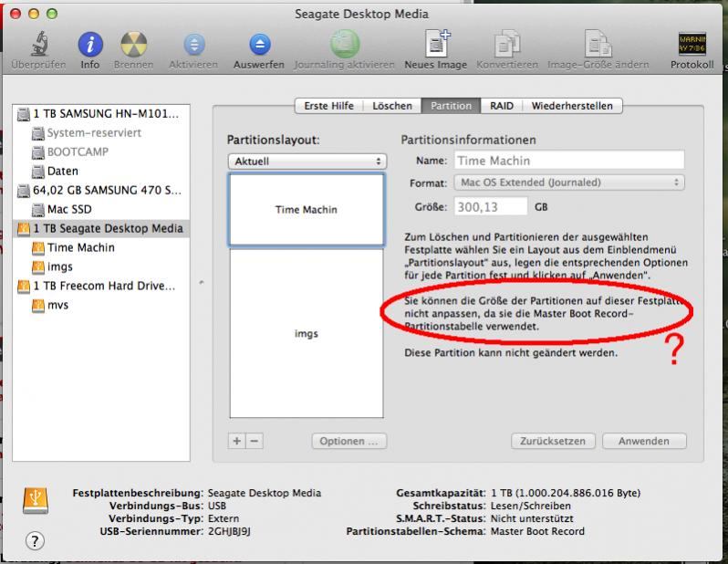Switch to the Wiederherstellen tab

tap(572, 106)
